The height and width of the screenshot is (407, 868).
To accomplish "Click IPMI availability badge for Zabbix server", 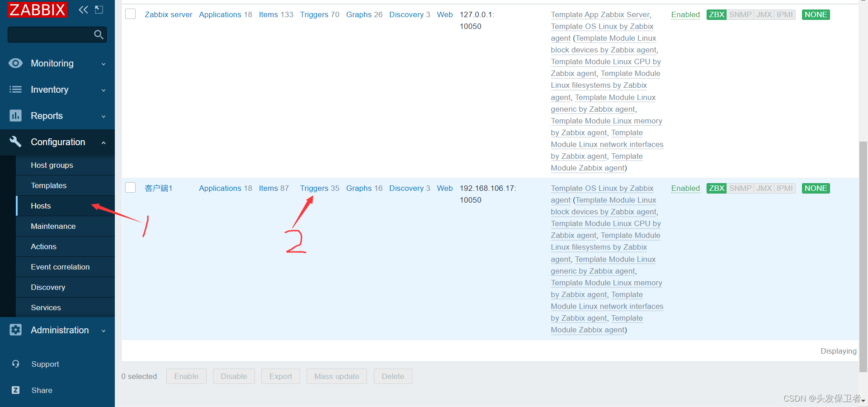I will (785, 14).
